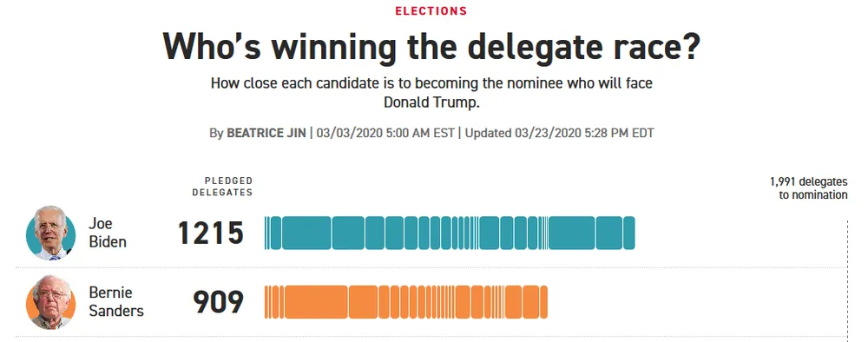Screen dimensions: 868x342
Task: Click the Joe Biden name label
Action: (x=108, y=233)
